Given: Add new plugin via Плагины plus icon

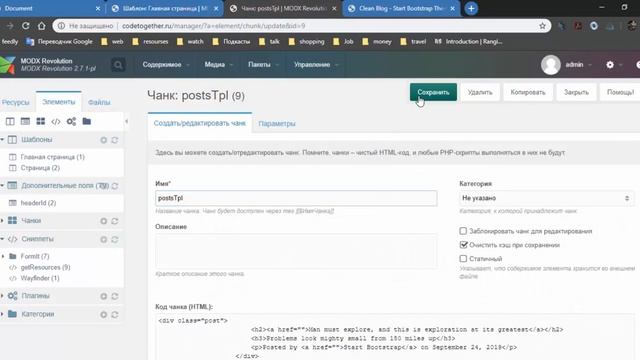Looking at the screenshot, I should coord(104,296).
